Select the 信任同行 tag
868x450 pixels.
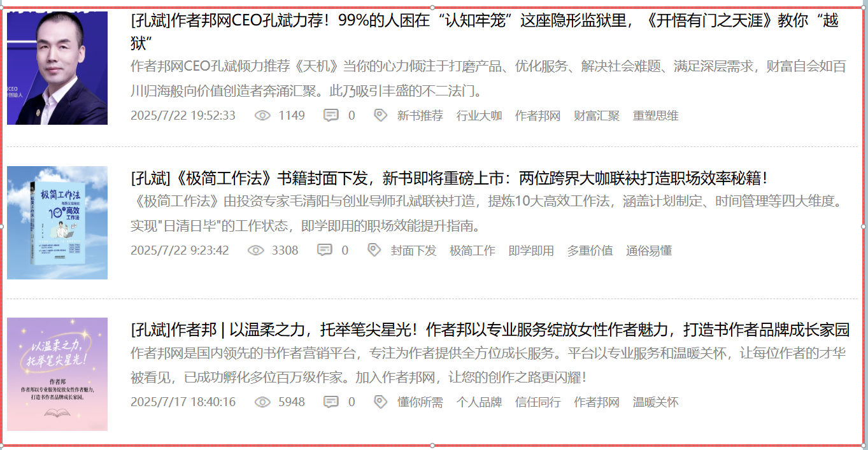(538, 402)
